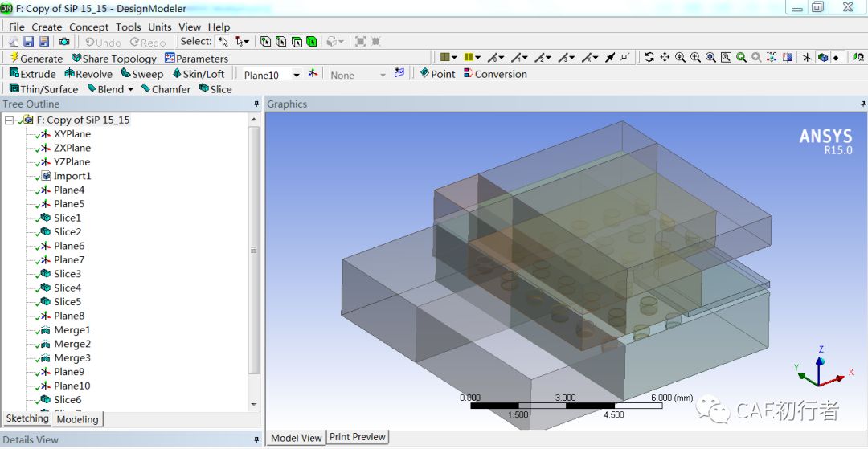Screen dimensions: 868x449
Task: Open the Parameters tool
Action: coord(196,58)
